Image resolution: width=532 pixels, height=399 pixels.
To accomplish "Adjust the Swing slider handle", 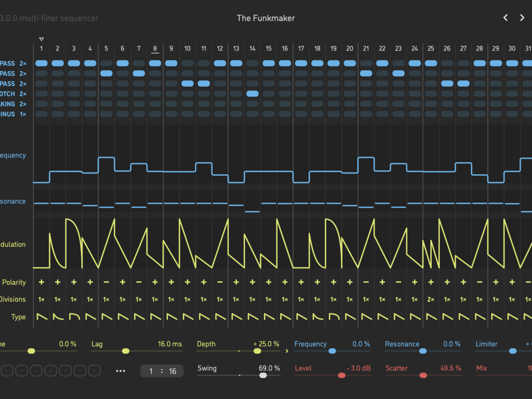I will coord(263,375).
